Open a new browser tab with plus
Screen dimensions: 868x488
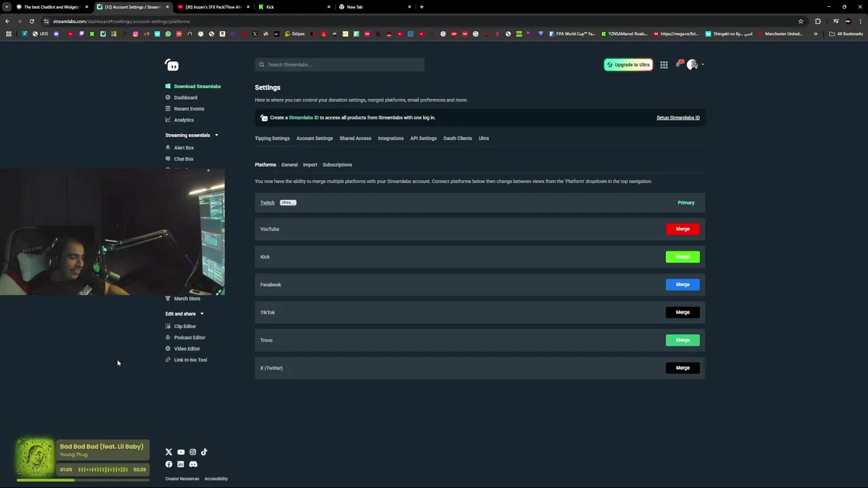pos(421,7)
